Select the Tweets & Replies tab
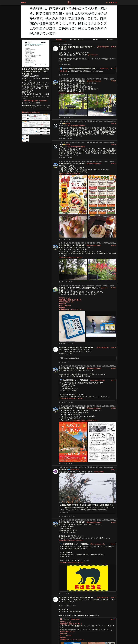Screen dimensions: 138x644 coord(77,40)
